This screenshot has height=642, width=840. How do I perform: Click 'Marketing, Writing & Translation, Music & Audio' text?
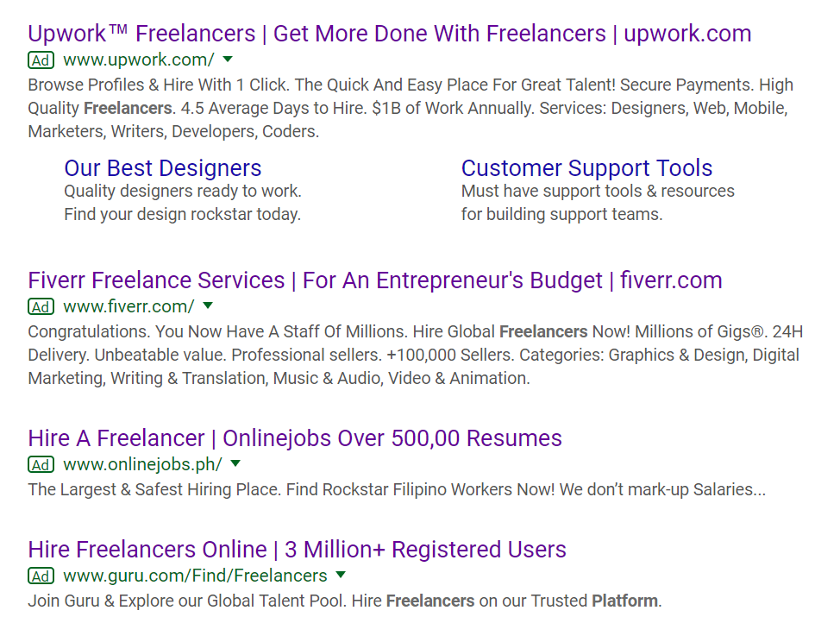point(206,379)
